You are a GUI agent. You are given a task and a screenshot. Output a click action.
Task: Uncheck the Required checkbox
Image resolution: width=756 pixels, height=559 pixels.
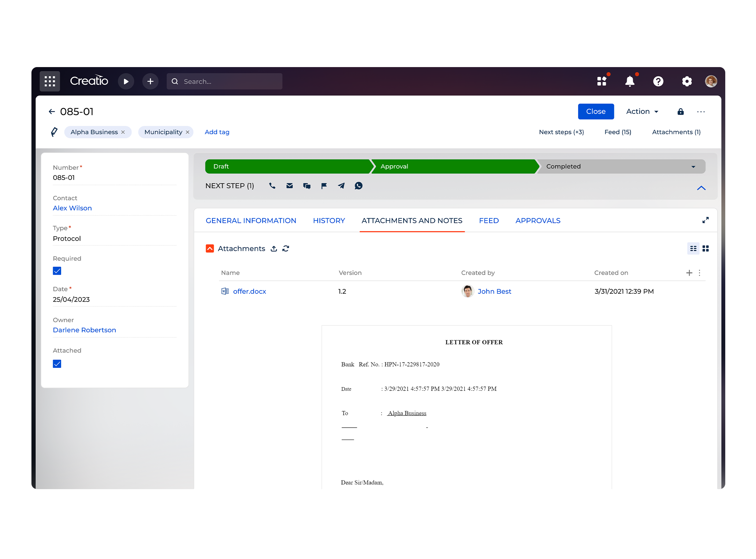(57, 271)
